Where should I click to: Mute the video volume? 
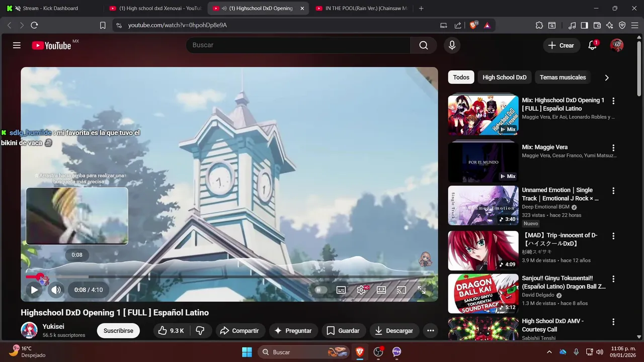(x=56, y=290)
